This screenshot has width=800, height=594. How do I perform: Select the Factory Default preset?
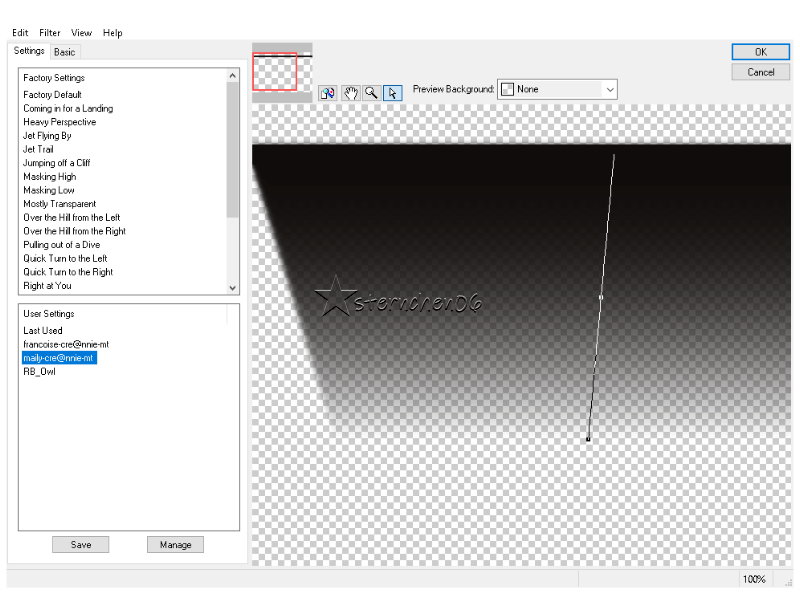tap(53, 94)
